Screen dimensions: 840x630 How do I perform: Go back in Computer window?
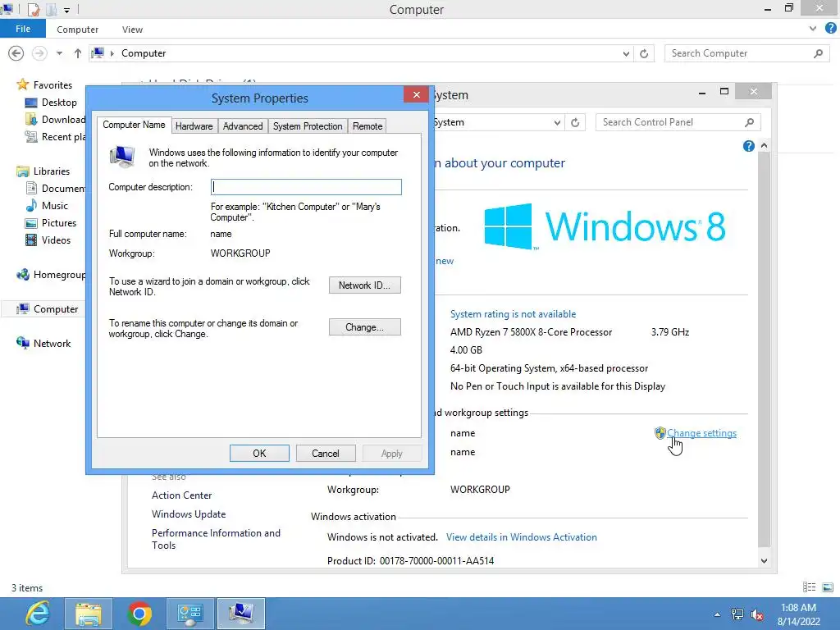click(16, 53)
